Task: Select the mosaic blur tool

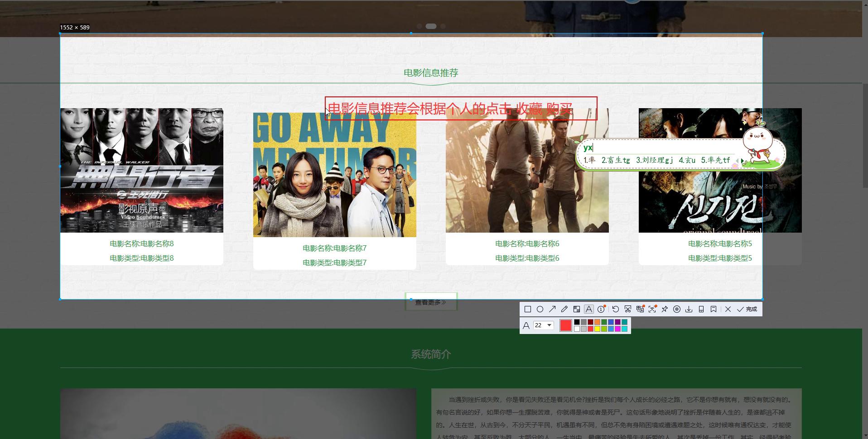Action: tap(577, 309)
